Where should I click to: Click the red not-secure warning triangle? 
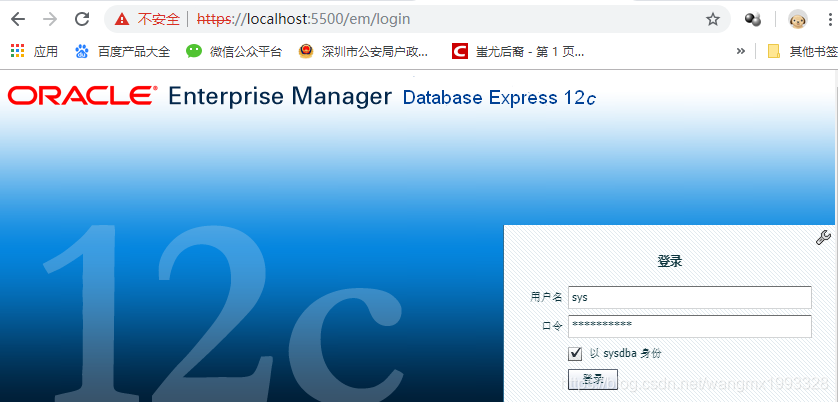[x=122, y=20]
